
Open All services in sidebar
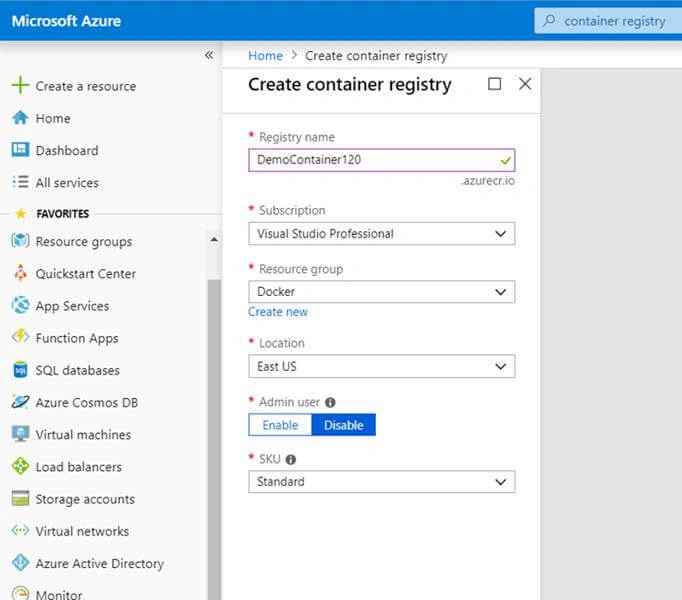pos(67,183)
